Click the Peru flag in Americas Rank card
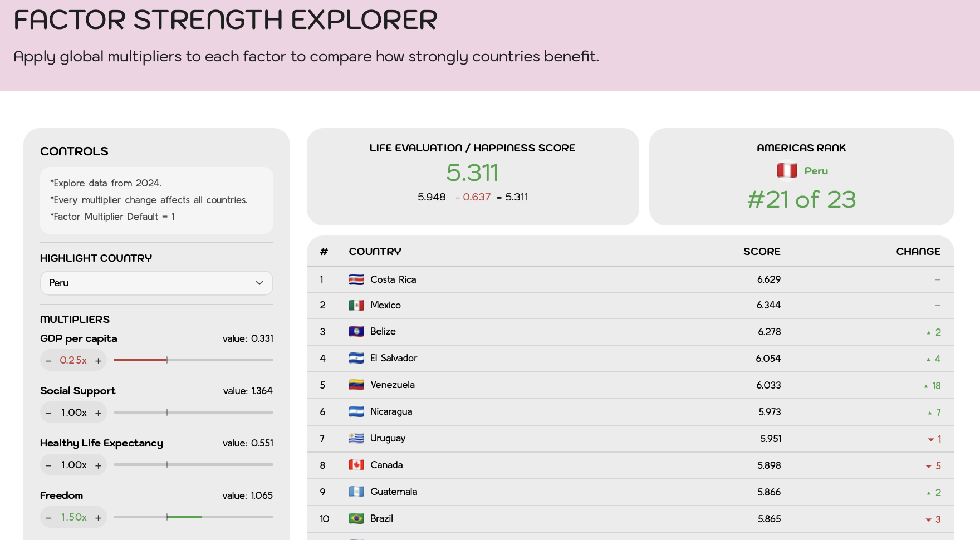 787,170
